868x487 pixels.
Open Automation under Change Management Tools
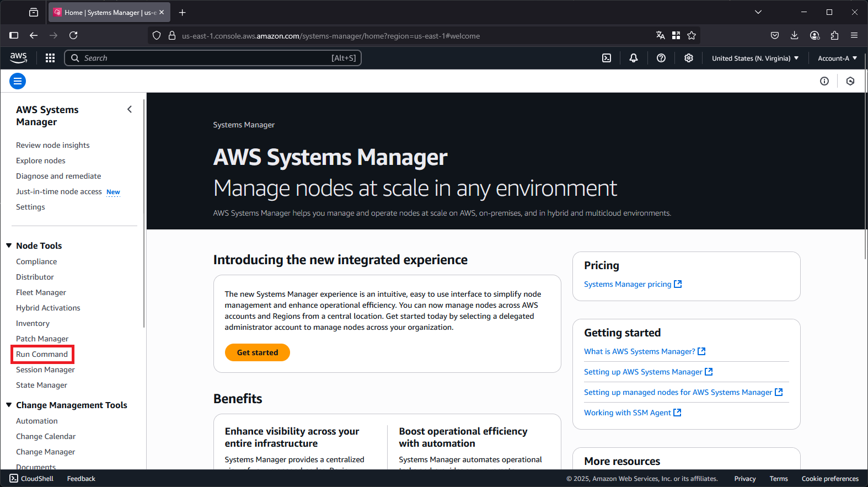[37, 421]
